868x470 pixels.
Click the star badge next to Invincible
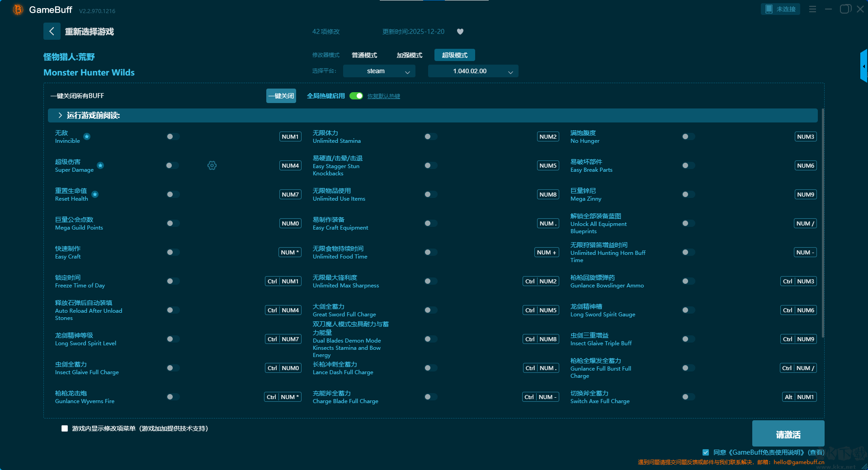87,136
